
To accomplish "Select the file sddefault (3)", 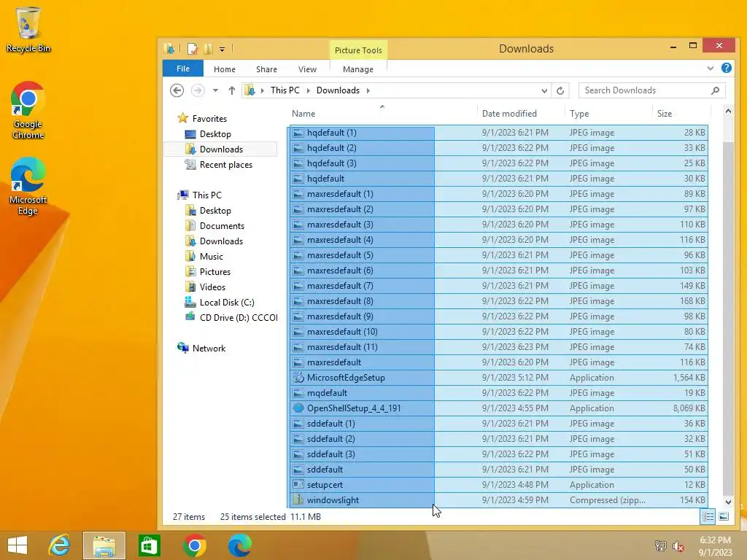I will click(x=498, y=454).
